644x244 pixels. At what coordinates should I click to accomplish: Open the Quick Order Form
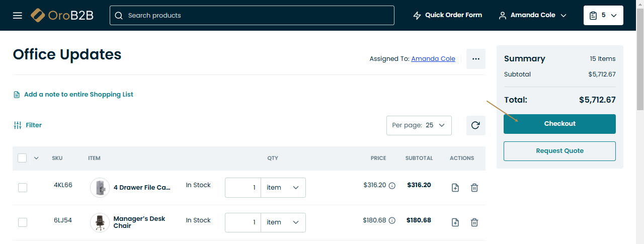click(447, 15)
